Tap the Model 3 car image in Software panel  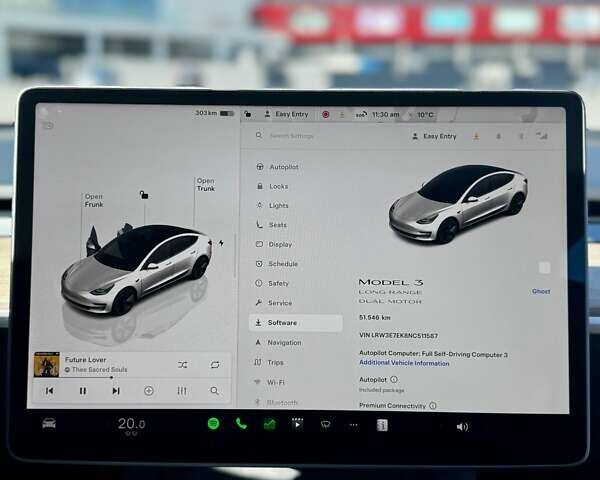click(x=458, y=204)
